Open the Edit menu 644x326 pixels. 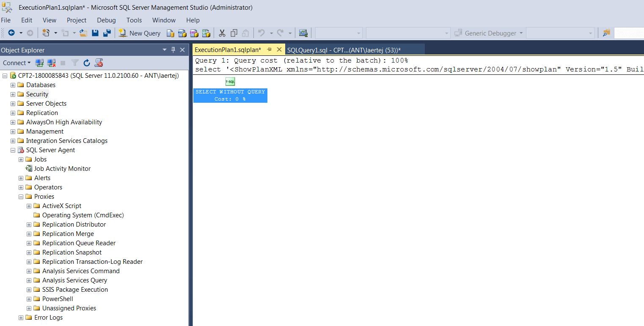point(27,20)
